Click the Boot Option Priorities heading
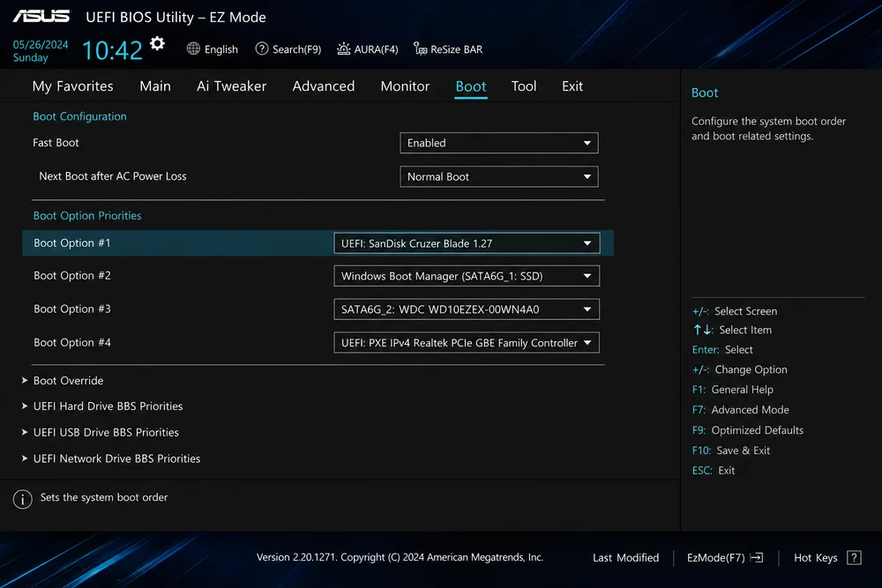 [87, 215]
